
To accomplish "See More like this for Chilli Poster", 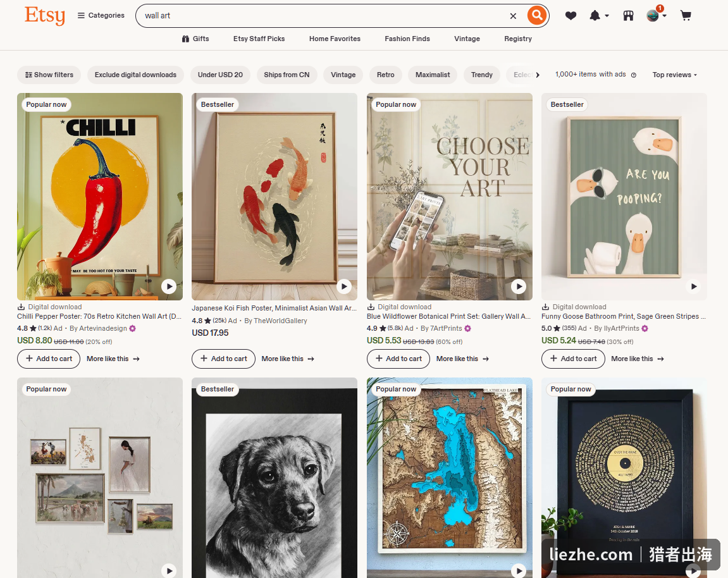I will 113,359.
